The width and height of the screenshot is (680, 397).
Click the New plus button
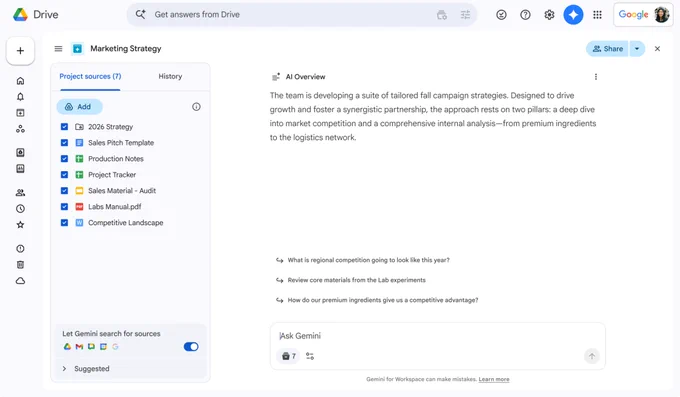coord(20,51)
